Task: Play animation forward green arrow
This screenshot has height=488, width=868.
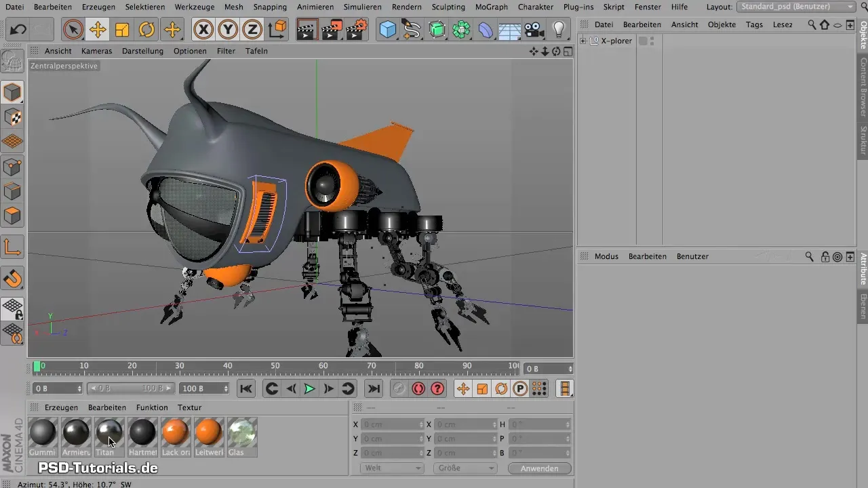Action: point(309,388)
